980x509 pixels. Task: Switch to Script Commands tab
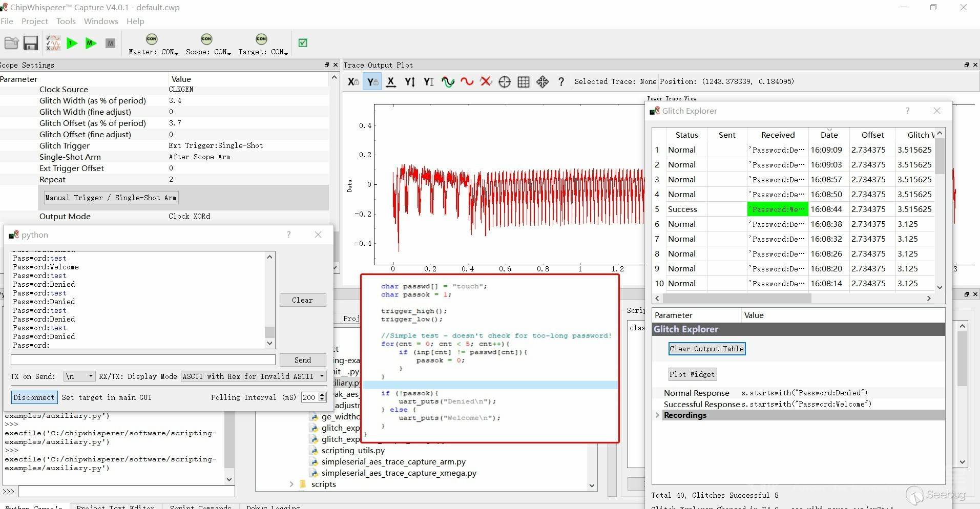pos(200,506)
